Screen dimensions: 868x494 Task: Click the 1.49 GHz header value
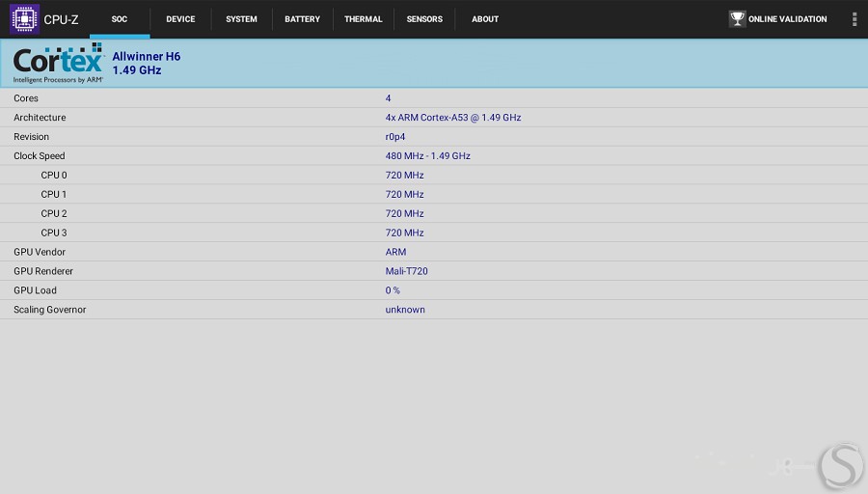click(137, 70)
